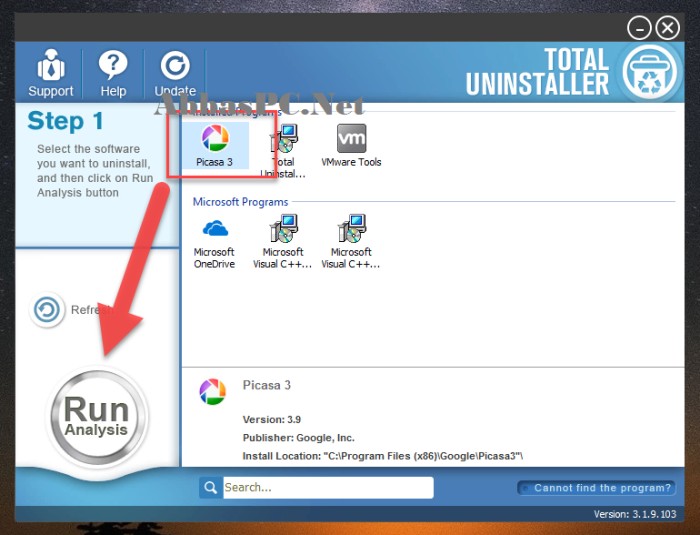Screen dimensions: 700x535
Task: Click the Picasa 3 details panel icon
Action: point(212,392)
